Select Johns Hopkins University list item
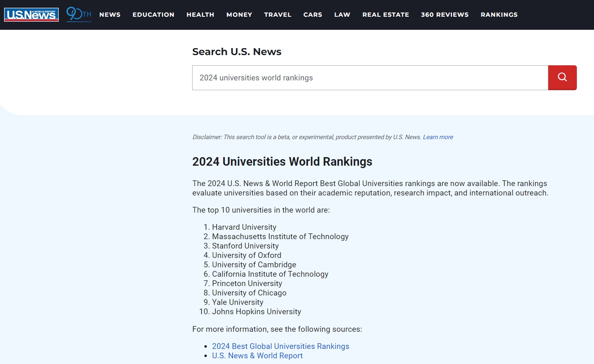The width and height of the screenshot is (594, 364). pos(257,311)
